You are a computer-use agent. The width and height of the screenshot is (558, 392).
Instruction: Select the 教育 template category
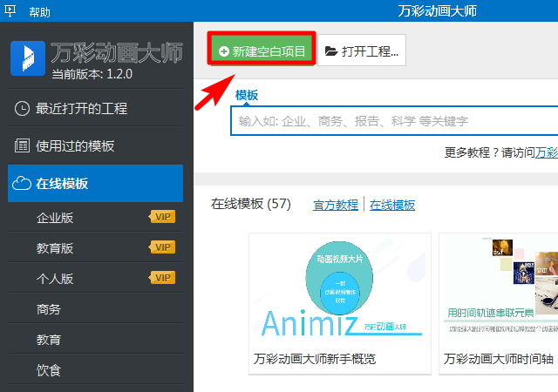[49, 340]
